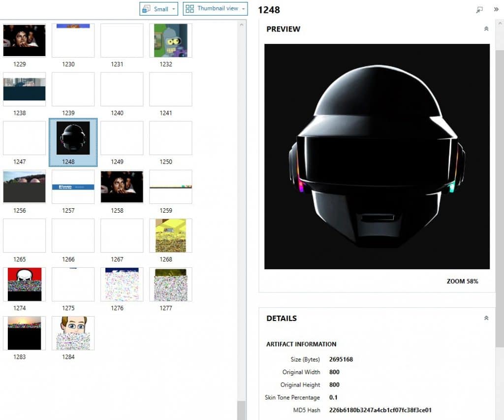504x420 pixels.
Task: Select thumbnail 1259
Action: tap(171, 187)
